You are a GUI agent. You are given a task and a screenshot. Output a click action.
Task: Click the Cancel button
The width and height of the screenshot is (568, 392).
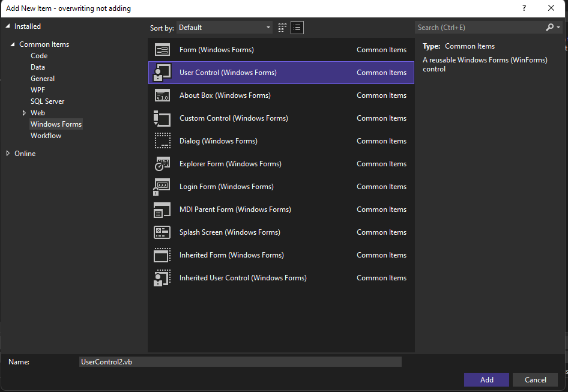coord(535,379)
